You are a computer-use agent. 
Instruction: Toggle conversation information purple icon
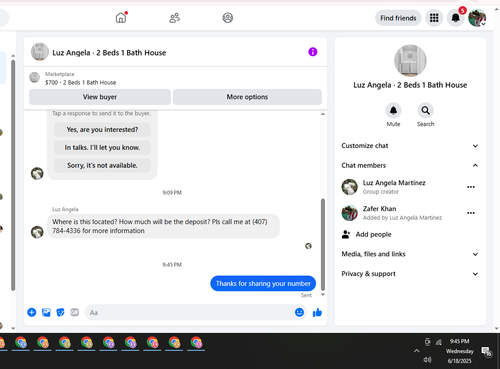point(313,52)
